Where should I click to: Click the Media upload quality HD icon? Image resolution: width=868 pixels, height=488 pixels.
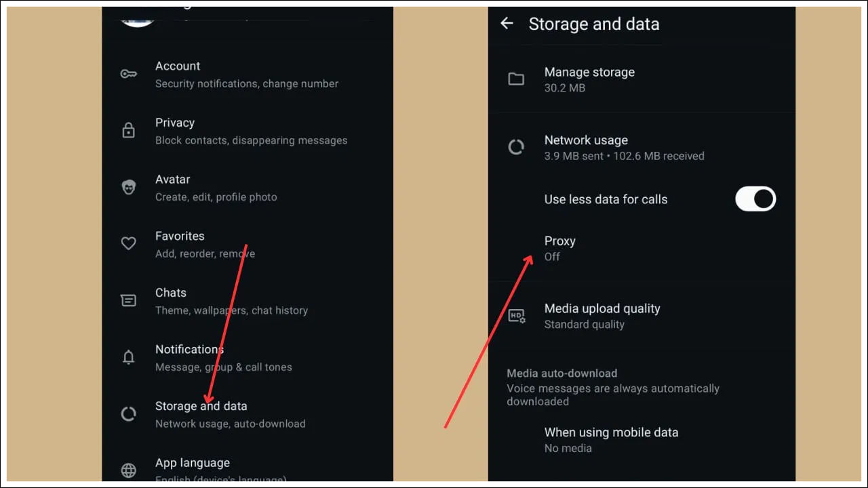[x=517, y=316]
